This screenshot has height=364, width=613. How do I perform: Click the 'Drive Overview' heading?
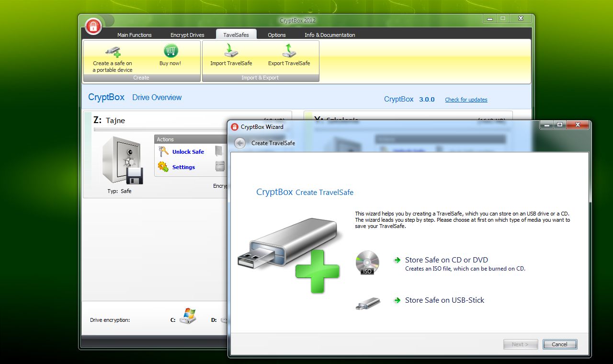point(157,97)
